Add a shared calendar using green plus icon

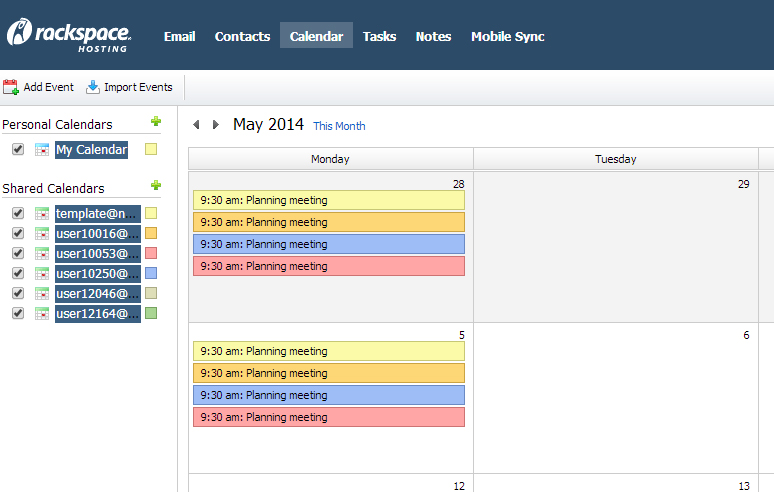(x=155, y=186)
